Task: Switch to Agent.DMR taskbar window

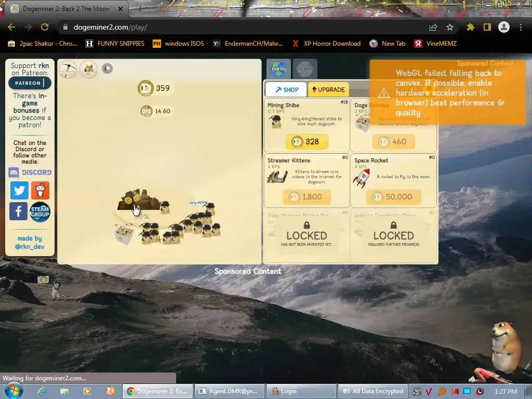Action: coord(229,391)
